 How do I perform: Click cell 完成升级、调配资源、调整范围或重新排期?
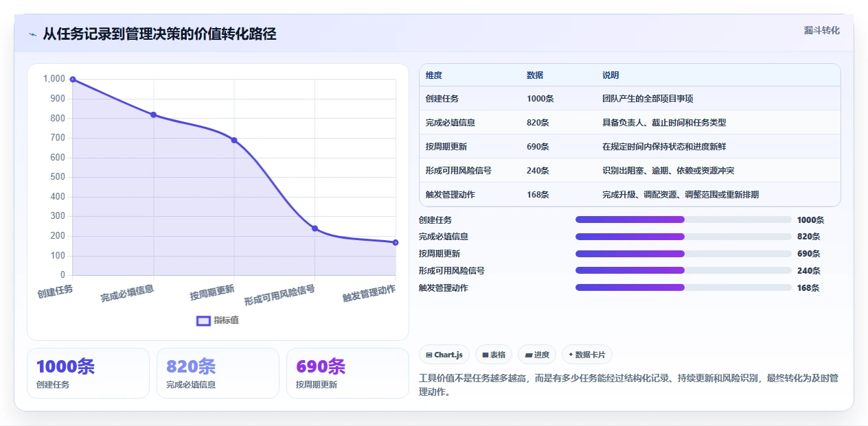click(x=681, y=195)
